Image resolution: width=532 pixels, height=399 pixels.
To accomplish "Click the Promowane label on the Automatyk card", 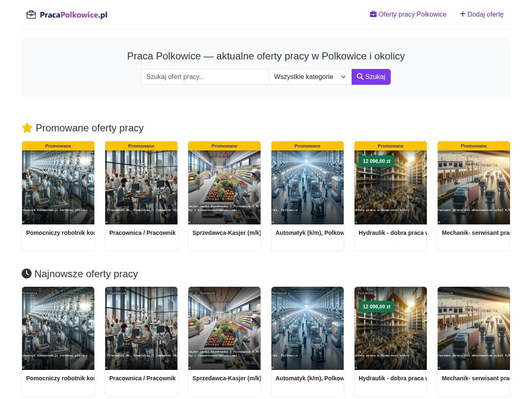I will coord(308,146).
